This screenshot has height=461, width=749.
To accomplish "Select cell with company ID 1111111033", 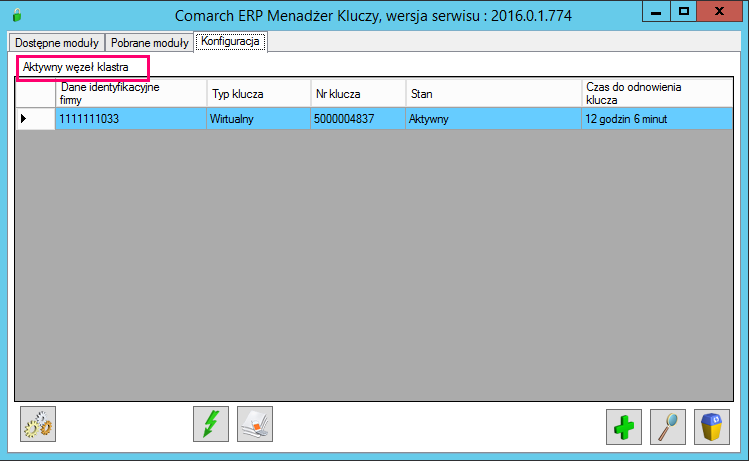I will coord(131,118).
